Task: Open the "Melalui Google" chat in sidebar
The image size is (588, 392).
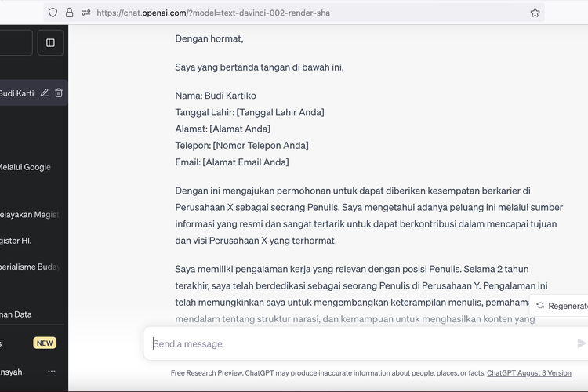Action: point(25,166)
